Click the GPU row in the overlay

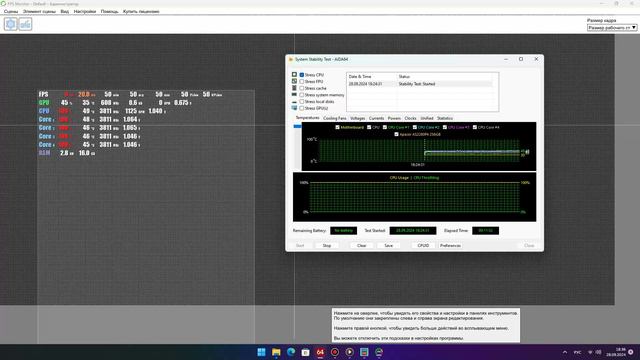tap(115, 103)
